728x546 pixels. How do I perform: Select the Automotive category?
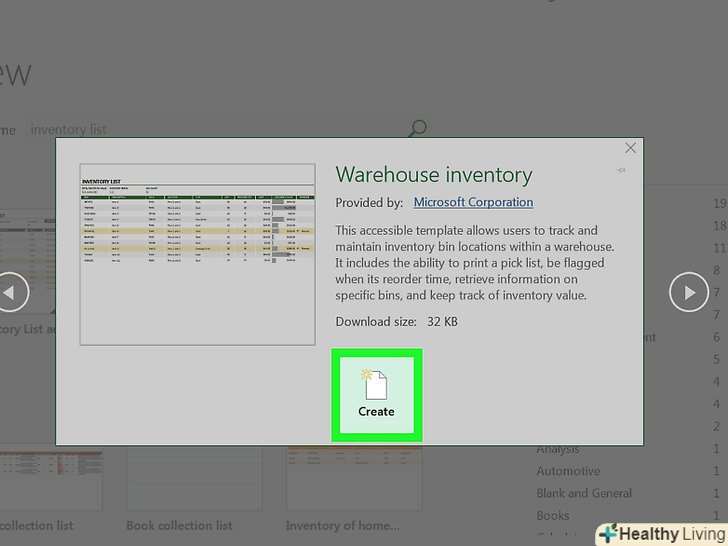click(568, 471)
